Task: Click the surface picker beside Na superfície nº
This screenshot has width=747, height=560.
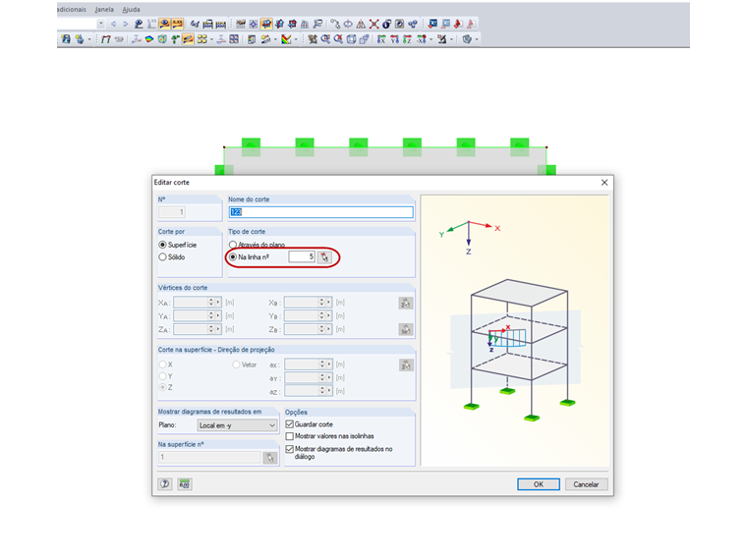Action: pos(270,458)
